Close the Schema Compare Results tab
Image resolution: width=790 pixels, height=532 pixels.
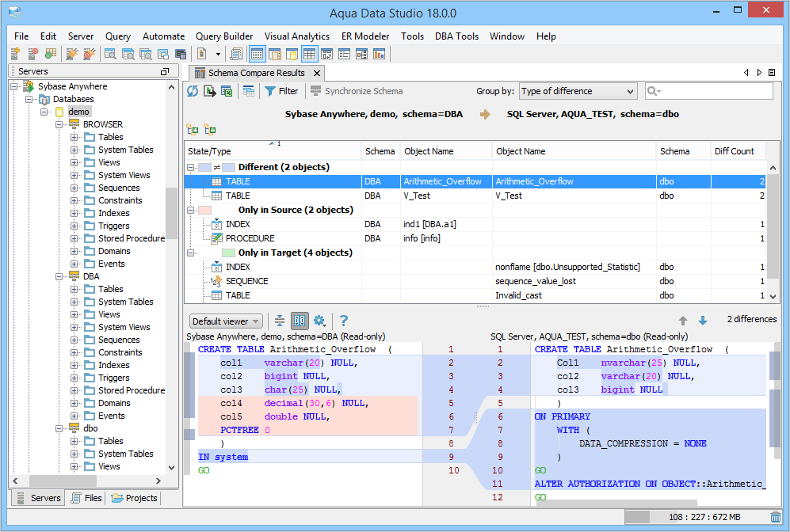pyautogui.click(x=317, y=74)
